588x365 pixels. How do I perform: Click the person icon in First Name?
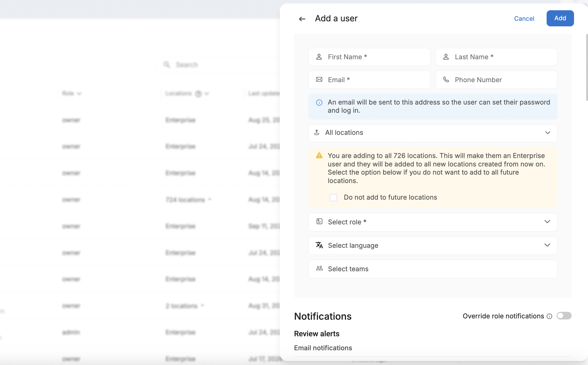click(x=319, y=57)
